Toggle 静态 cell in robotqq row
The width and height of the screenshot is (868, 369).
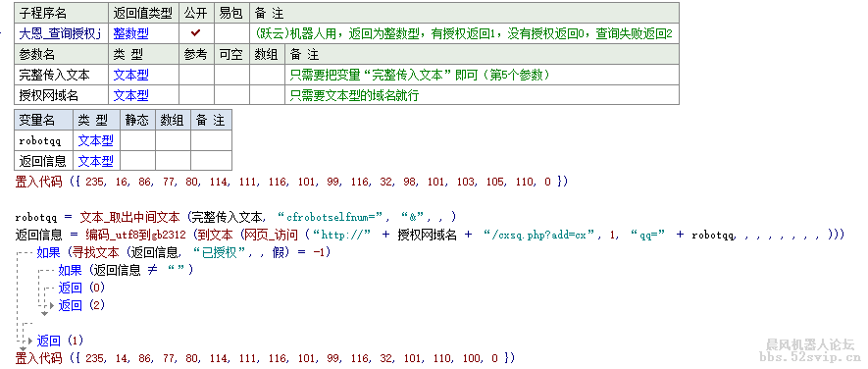point(137,140)
